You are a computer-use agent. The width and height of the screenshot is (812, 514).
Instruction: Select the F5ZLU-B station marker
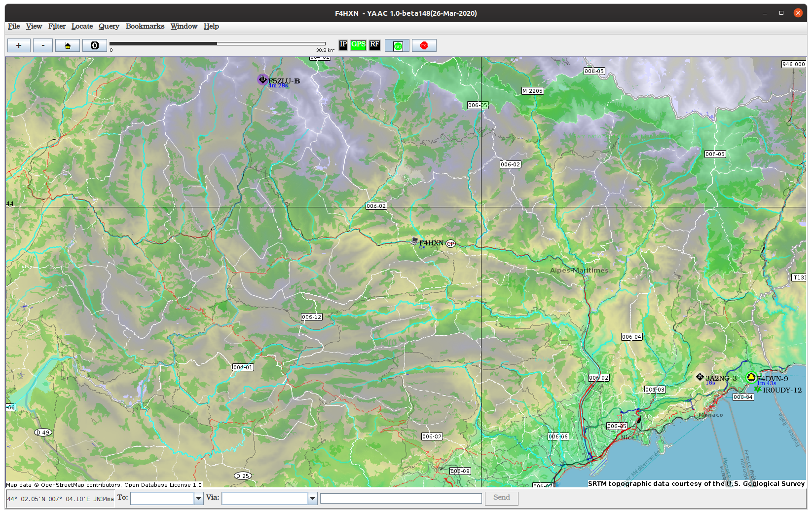point(262,79)
